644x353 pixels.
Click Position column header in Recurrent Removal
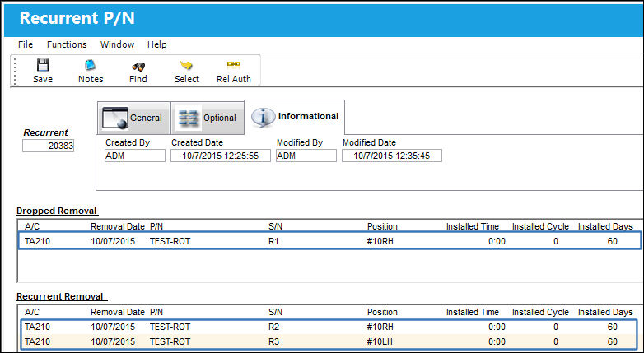[382, 313]
